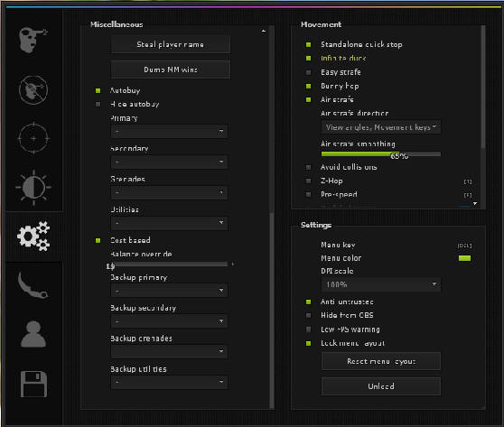Open the Visuals tab with sun icon
The height and width of the screenshot is (427, 504).
coord(33,187)
